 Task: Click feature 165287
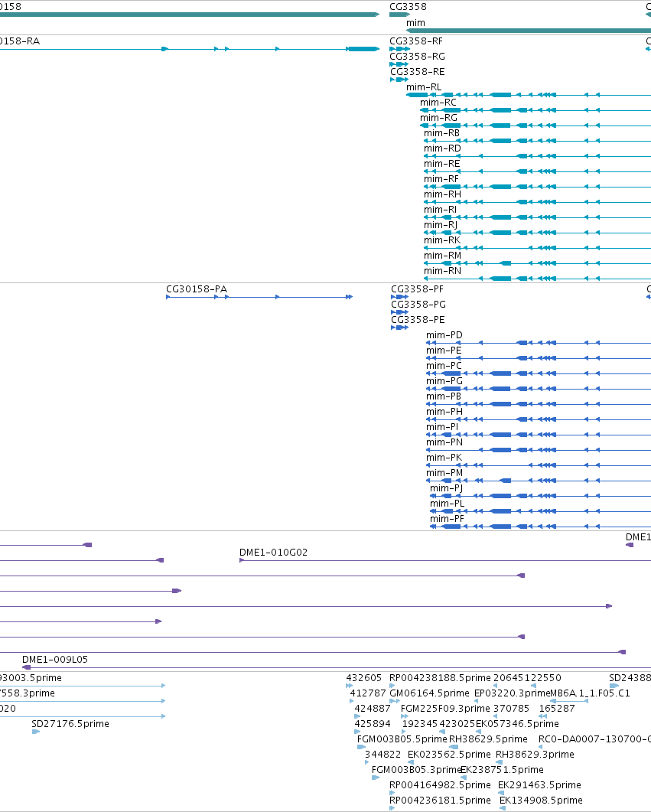coord(557,709)
